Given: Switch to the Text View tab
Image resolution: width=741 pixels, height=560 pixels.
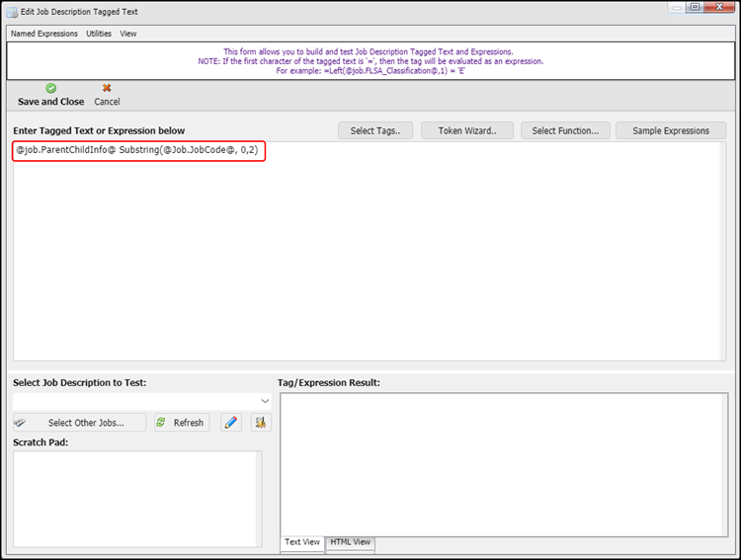Looking at the screenshot, I should coord(302,542).
